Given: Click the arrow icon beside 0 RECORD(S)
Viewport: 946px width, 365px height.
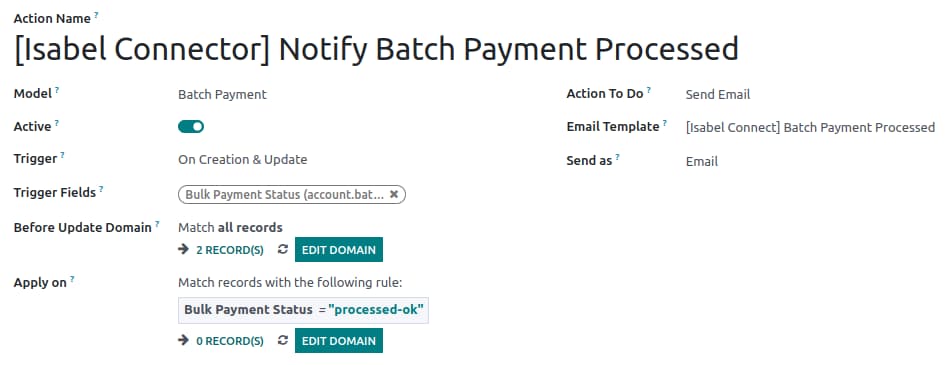Looking at the screenshot, I should click(x=183, y=340).
